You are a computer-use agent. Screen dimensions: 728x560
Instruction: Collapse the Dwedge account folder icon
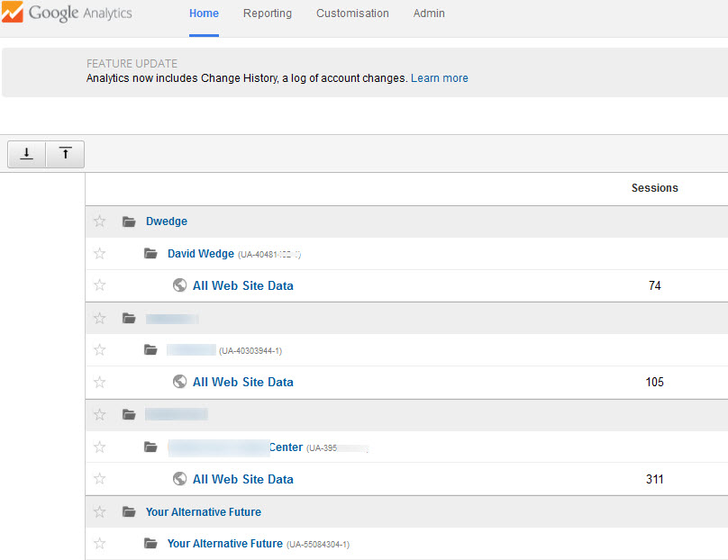pos(129,221)
